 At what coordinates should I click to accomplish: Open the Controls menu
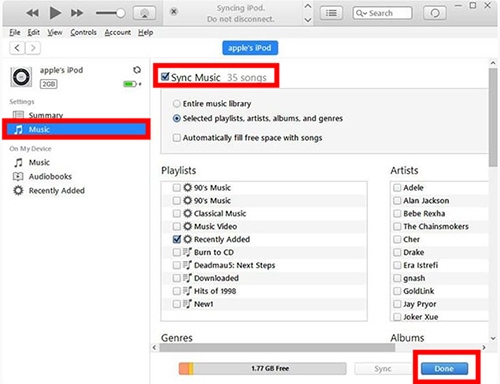[x=83, y=32]
